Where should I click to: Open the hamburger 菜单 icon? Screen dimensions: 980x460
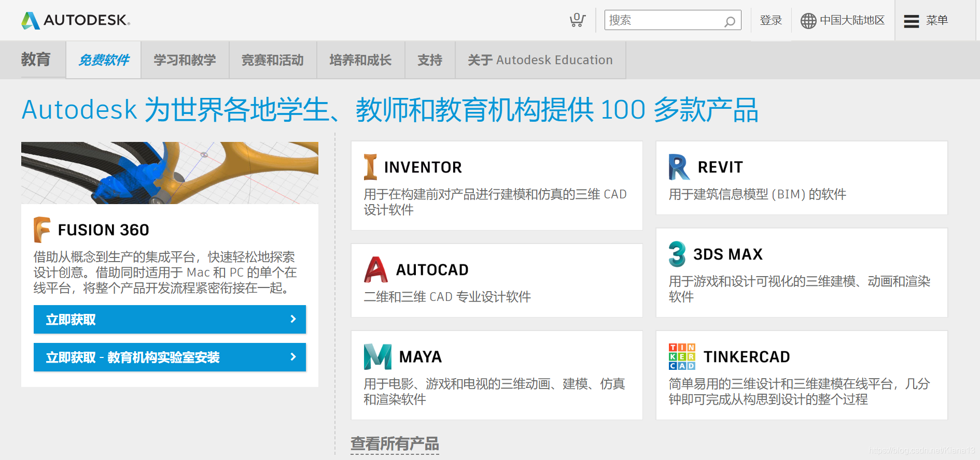click(x=911, y=21)
